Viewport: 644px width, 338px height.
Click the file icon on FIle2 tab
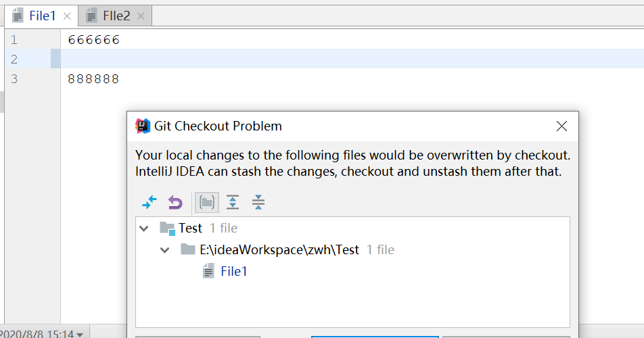(x=91, y=16)
